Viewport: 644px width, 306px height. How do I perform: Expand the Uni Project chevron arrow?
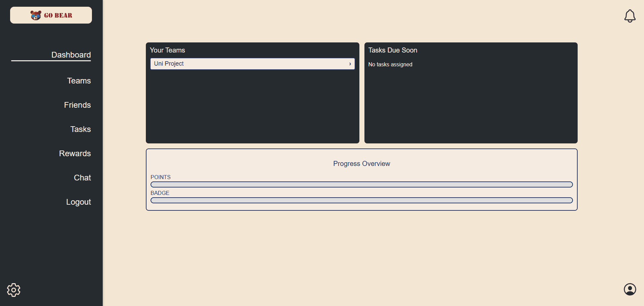pyautogui.click(x=350, y=64)
